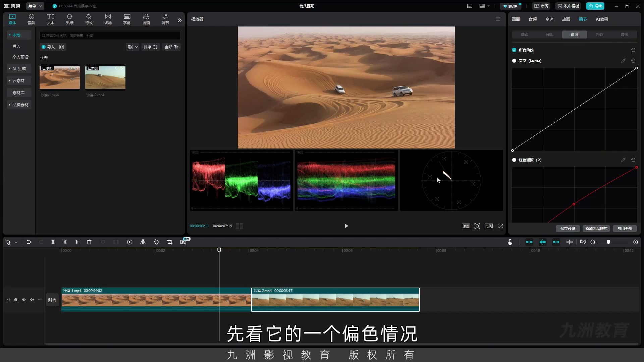The image size is (644, 362).
Task: Delete right of playhead with trim-right tool
Action: pos(77,242)
